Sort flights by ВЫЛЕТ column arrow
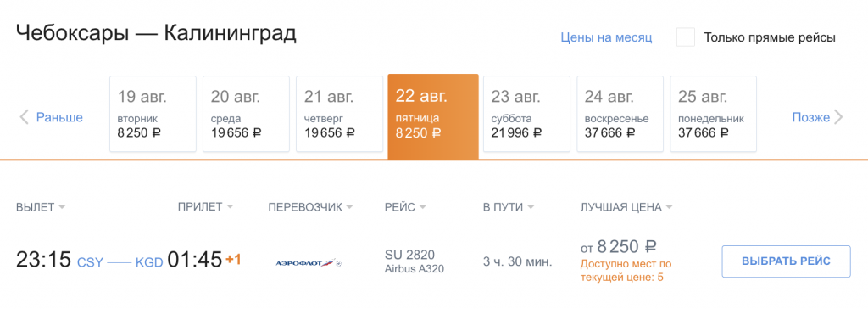 click(x=62, y=207)
